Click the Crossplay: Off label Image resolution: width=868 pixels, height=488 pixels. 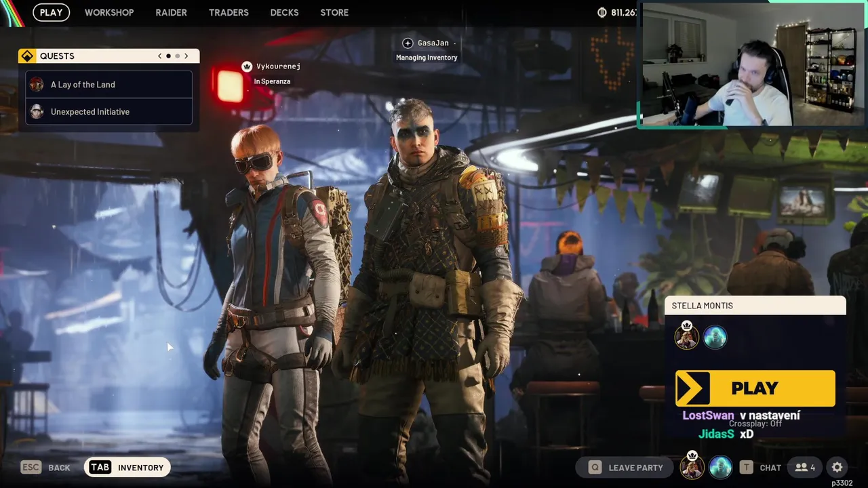click(x=755, y=424)
